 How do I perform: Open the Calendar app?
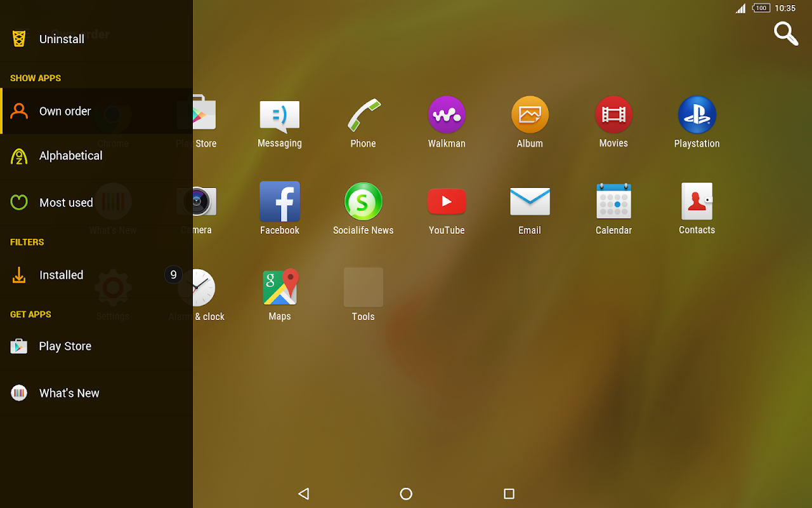pyautogui.click(x=613, y=209)
